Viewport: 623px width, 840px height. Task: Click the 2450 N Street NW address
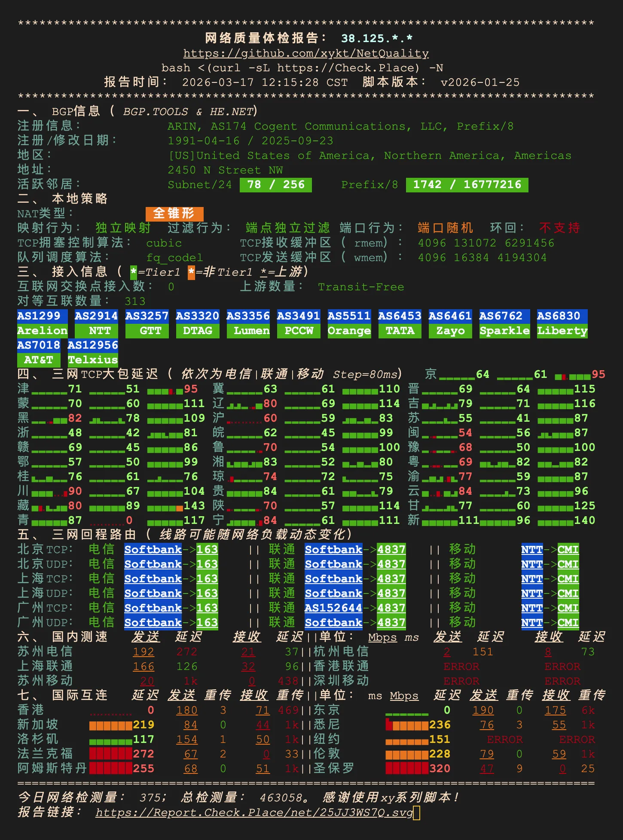tap(225, 170)
